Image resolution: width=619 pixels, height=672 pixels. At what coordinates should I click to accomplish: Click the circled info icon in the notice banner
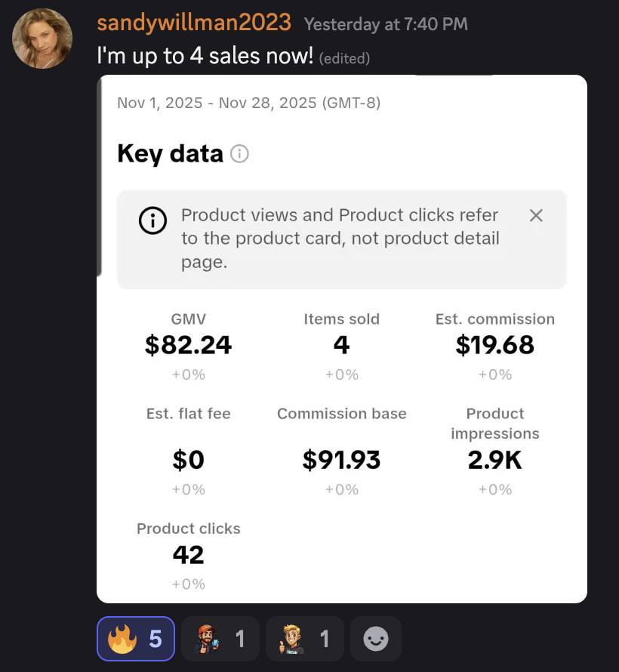(152, 220)
